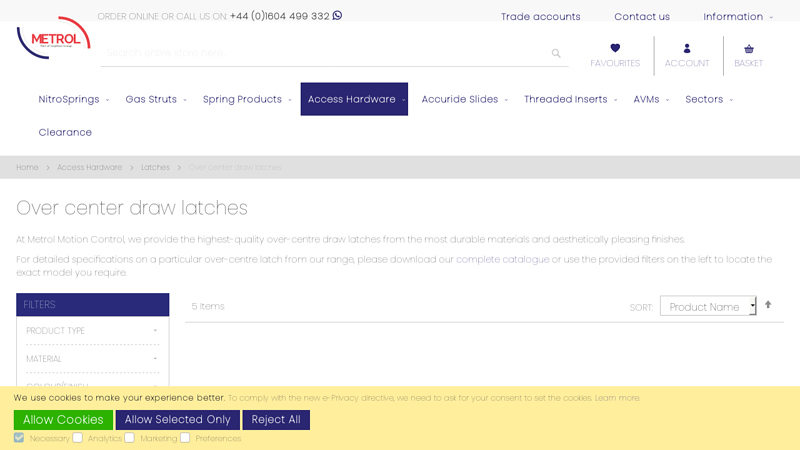
Task: Toggle the Analytics cookies checkbox
Action: pos(78,438)
